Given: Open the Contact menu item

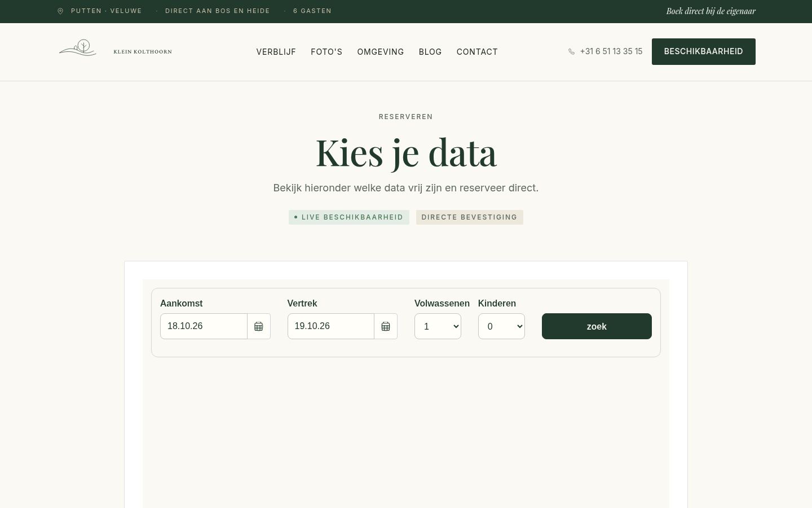Looking at the screenshot, I should click(x=477, y=52).
